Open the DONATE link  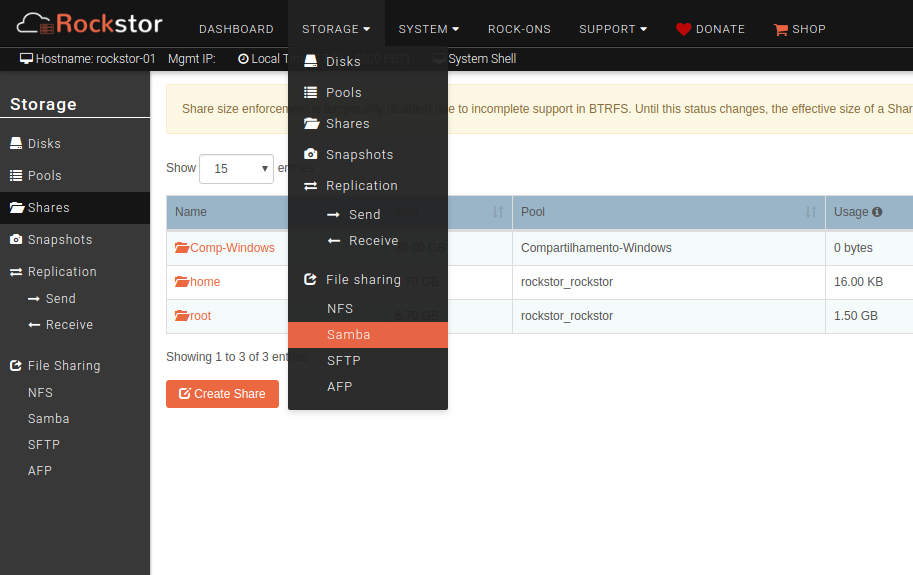[720, 29]
